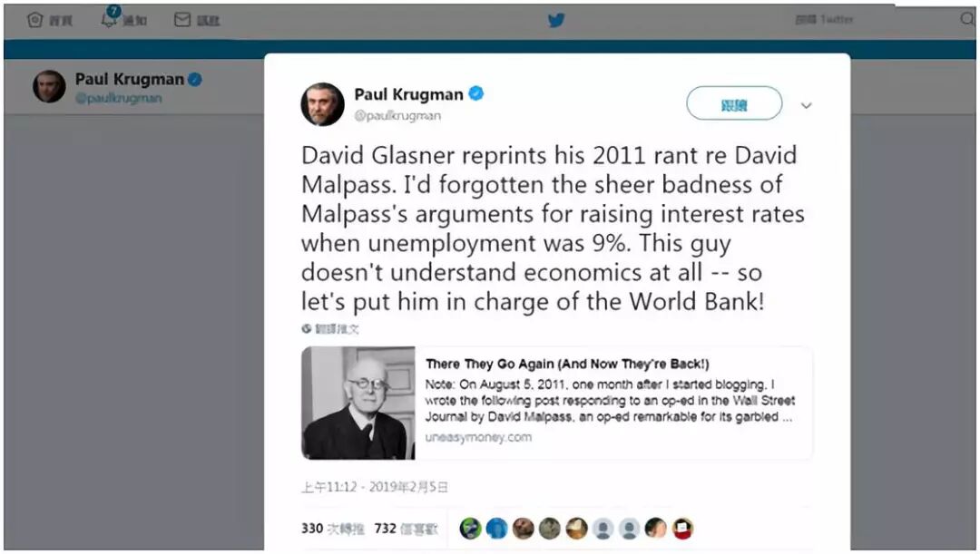Open @paulkrugman handle in tweet
Viewport: 980px width, 554px height.
(x=397, y=116)
